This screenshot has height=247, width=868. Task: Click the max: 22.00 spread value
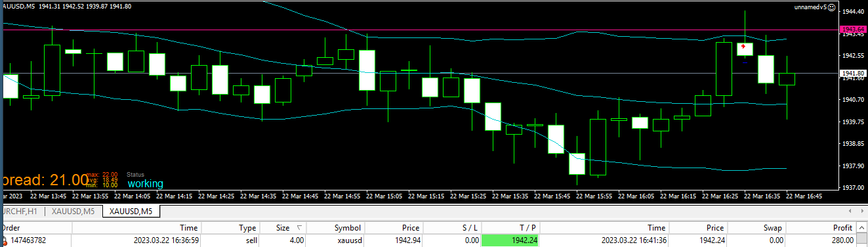[102, 174]
